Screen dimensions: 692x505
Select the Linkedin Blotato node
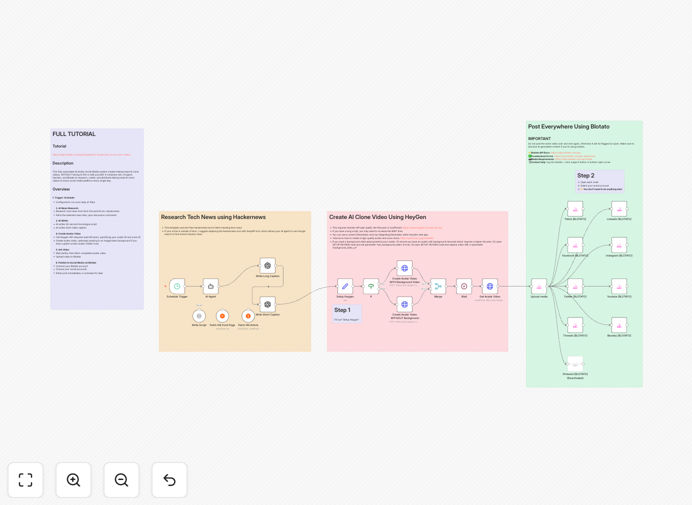619,209
